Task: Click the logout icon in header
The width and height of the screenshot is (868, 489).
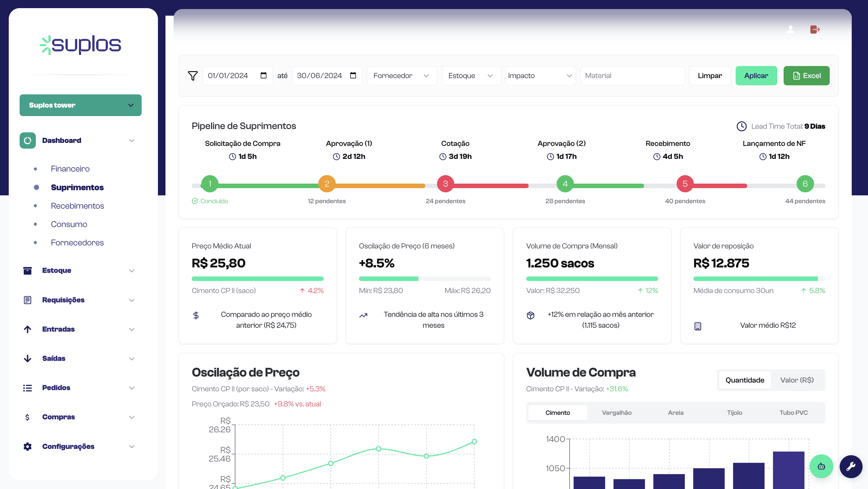Action: tap(814, 30)
